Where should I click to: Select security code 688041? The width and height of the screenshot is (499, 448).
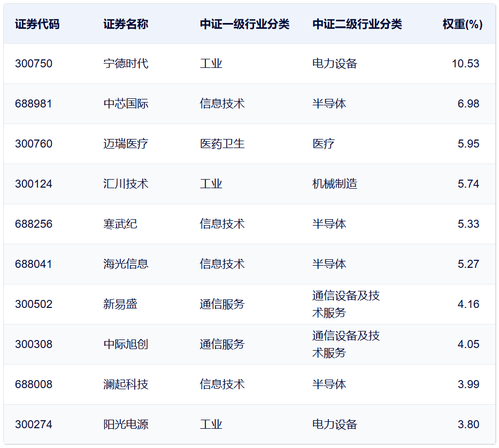point(33,264)
